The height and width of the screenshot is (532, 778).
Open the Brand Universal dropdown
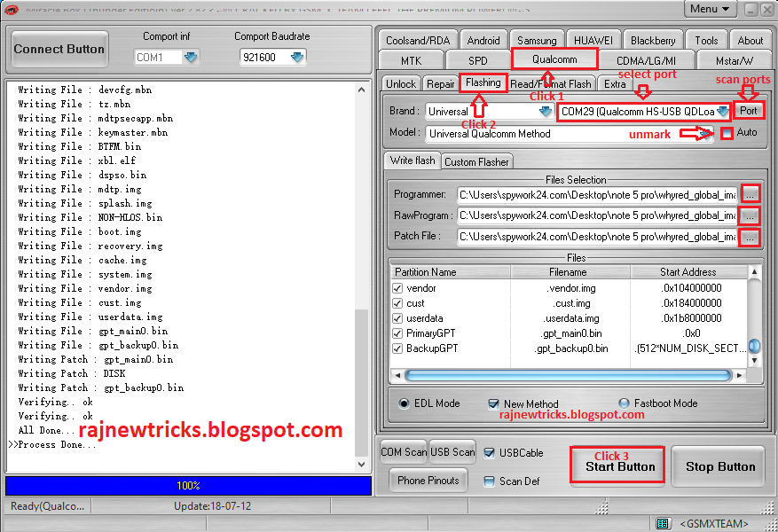pos(546,112)
